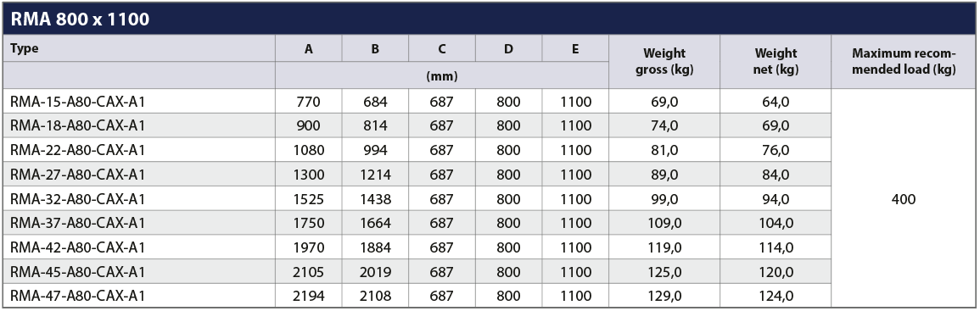Click the B value 684
The height and width of the screenshot is (311, 980).
point(375,102)
